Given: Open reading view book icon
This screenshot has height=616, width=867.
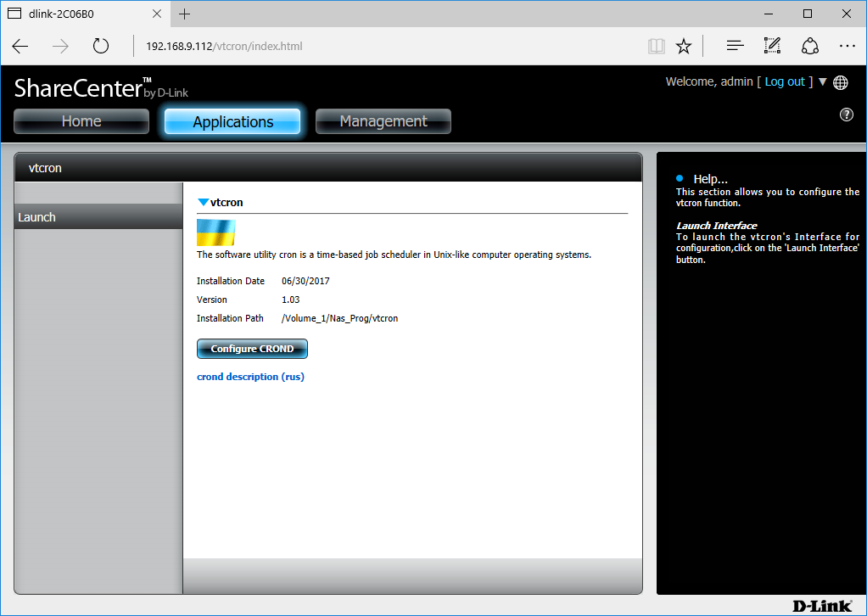Looking at the screenshot, I should [x=657, y=47].
